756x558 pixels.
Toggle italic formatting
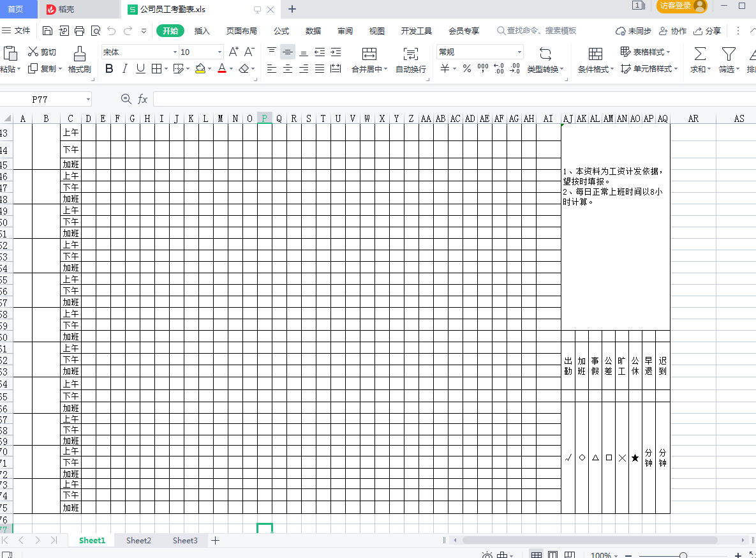pos(125,69)
